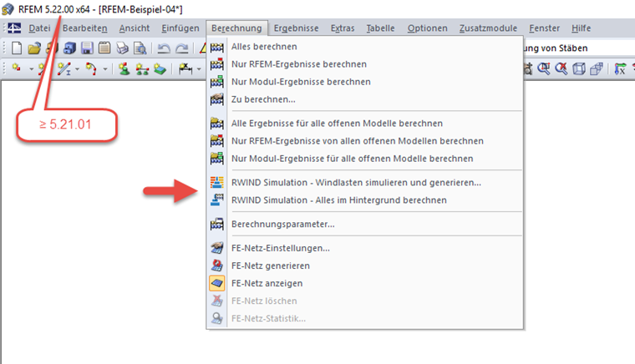Viewport: 635px width, 364px height.
Task: Click the Undo arrow icon
Action: click(165, 48)
